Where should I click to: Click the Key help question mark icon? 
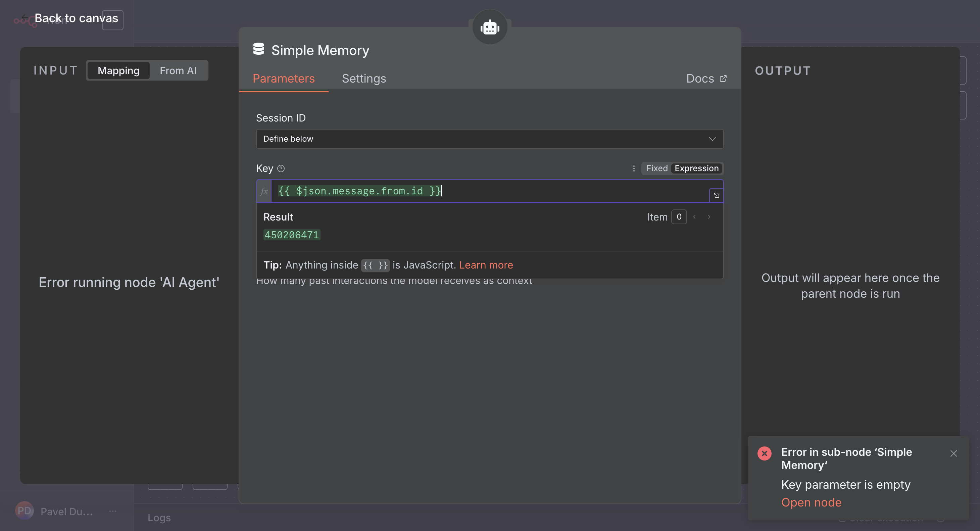[281, 168]
